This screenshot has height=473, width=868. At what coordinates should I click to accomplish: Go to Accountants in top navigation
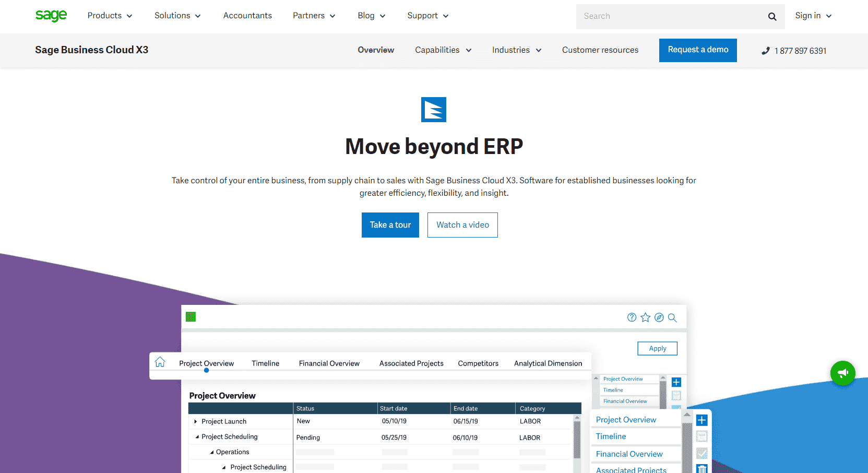(247, 16)
